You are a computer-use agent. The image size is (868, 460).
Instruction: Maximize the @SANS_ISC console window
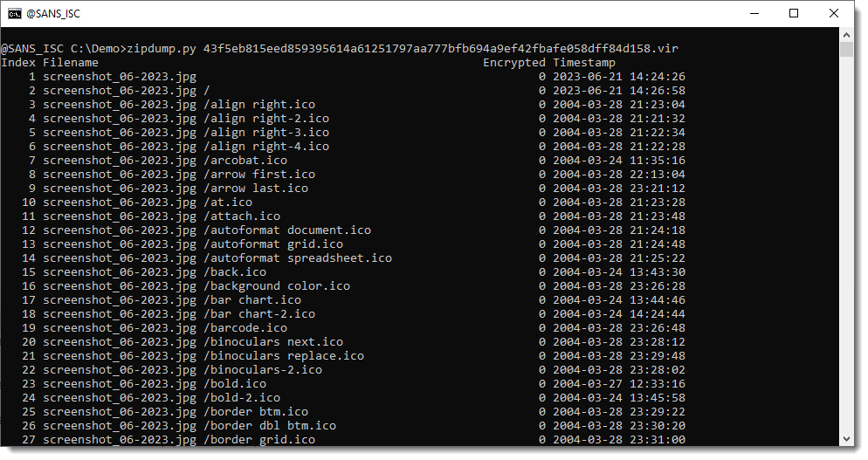794,13
